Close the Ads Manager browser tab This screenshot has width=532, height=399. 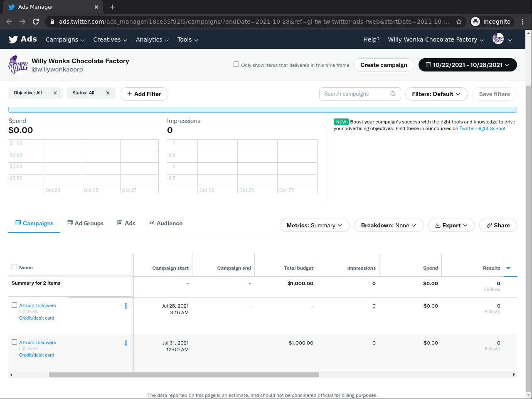point(96,7)
